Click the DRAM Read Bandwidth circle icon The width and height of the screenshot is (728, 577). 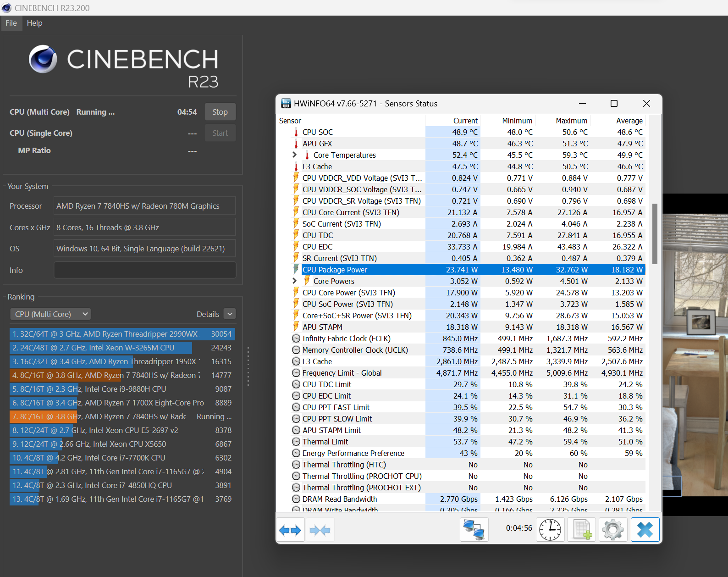(x=296, y=499)
